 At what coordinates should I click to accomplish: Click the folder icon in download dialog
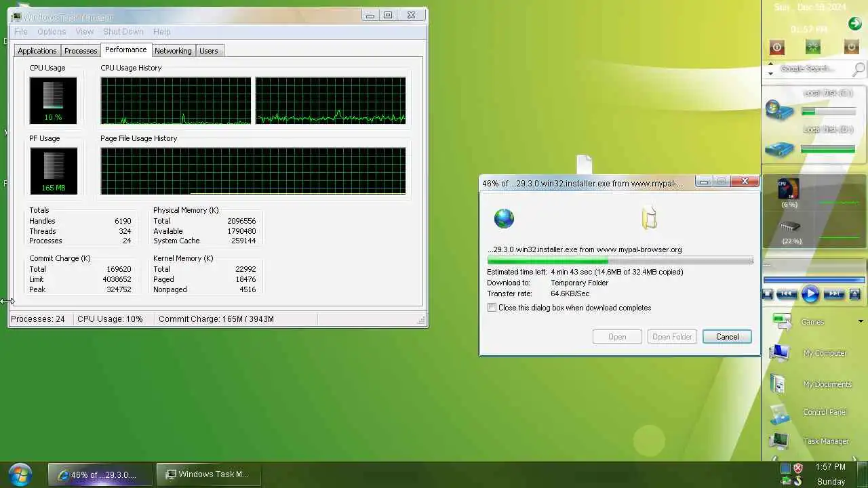tap(650, 218)
